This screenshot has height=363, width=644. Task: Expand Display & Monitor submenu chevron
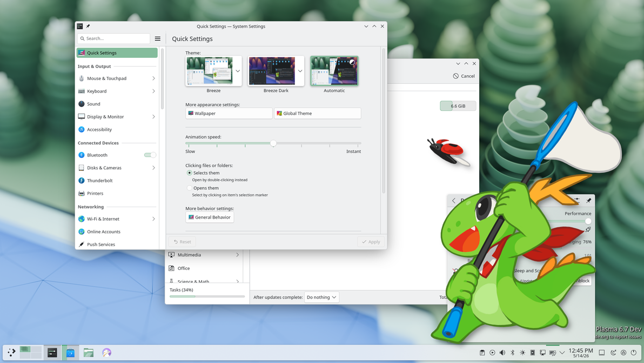coord(153,117)
